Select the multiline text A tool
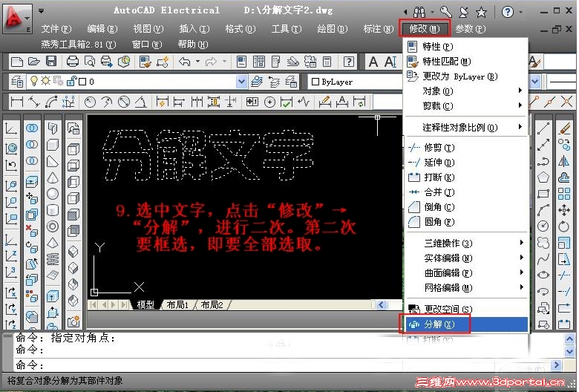 (x=373, y=62)
